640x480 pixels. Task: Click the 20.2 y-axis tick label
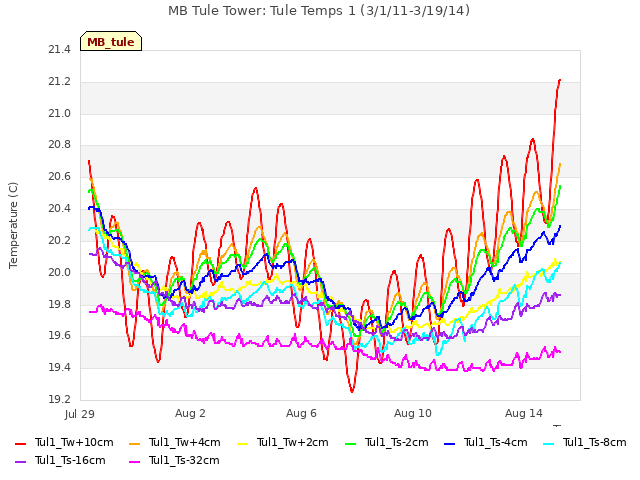click(59, 240)
